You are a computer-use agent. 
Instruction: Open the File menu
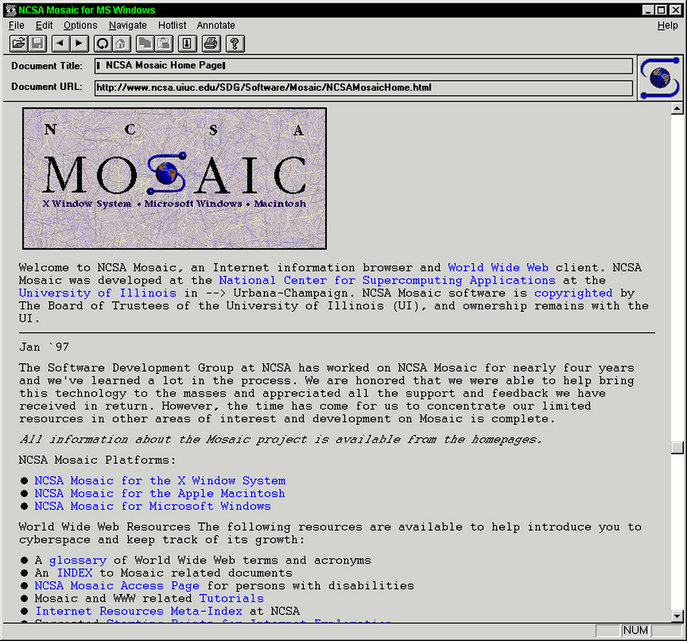tap(17, 25)
